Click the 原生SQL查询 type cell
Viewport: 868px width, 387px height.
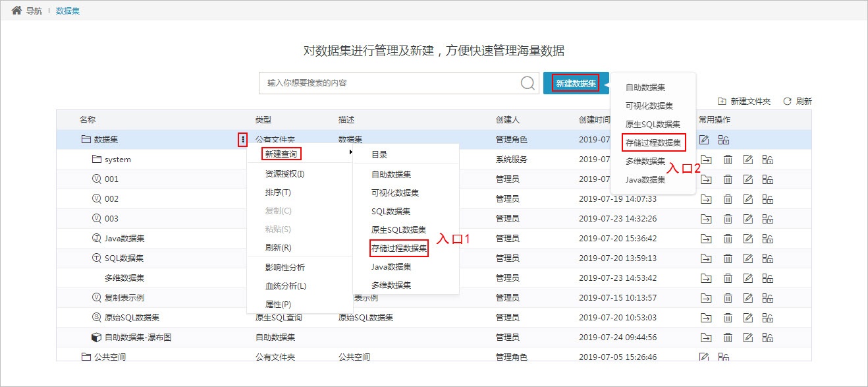point(279,318)
